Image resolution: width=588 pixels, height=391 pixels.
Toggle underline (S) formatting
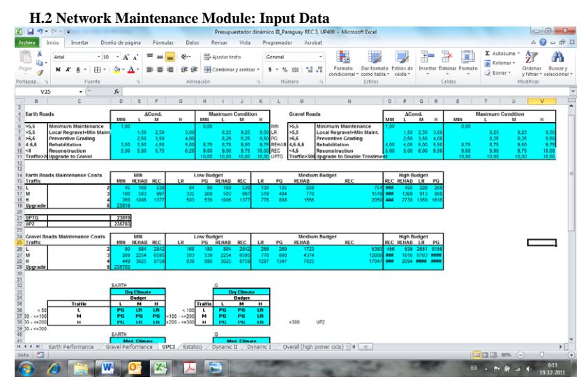click(x=78, y=70)
